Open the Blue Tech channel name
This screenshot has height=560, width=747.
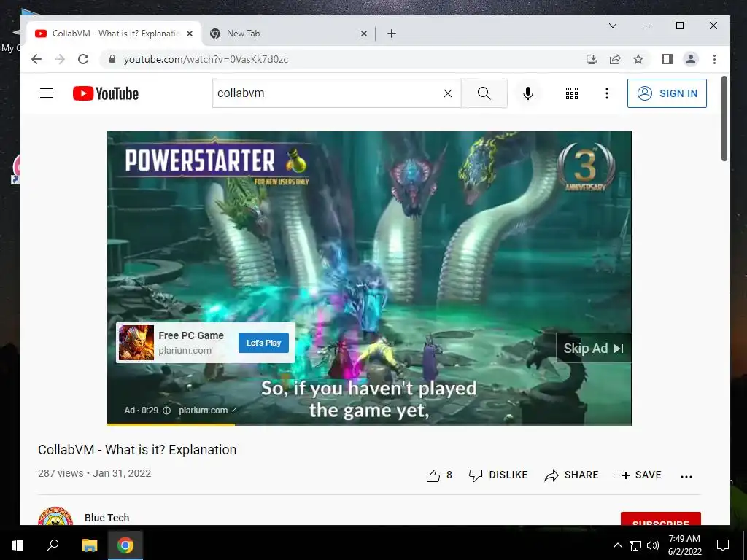[107, 518]
